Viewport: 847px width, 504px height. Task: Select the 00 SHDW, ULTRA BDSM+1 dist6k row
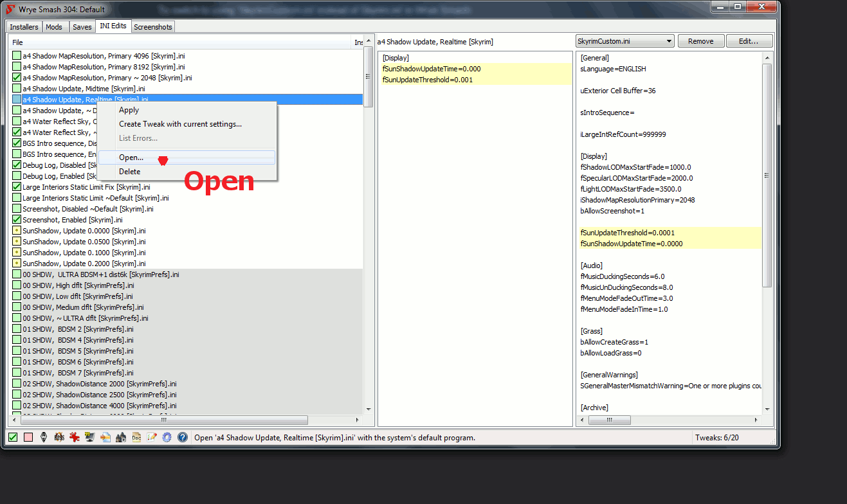pos(187,274)
